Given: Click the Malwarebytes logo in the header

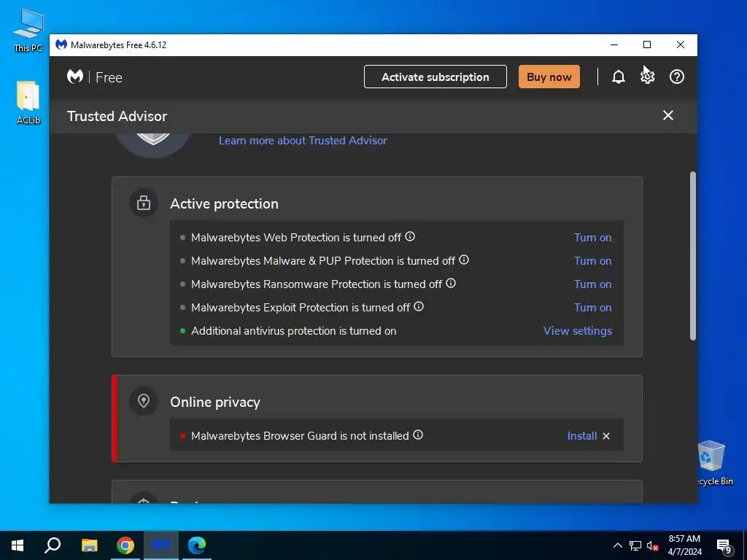Looking at the screenshot, I should 75,77.
